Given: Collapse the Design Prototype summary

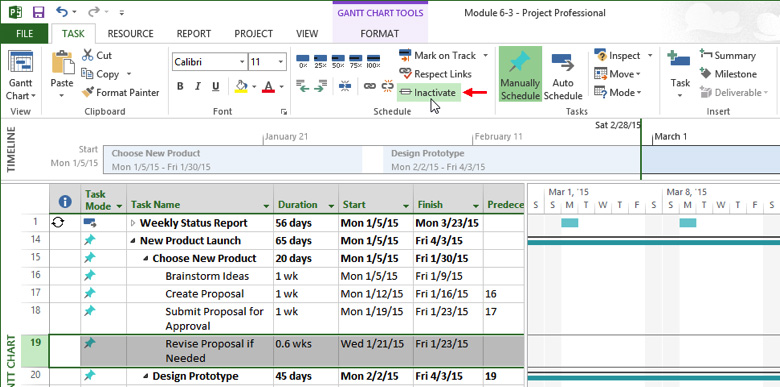Looking at the screenshot, I should click(x=146, y=377).
